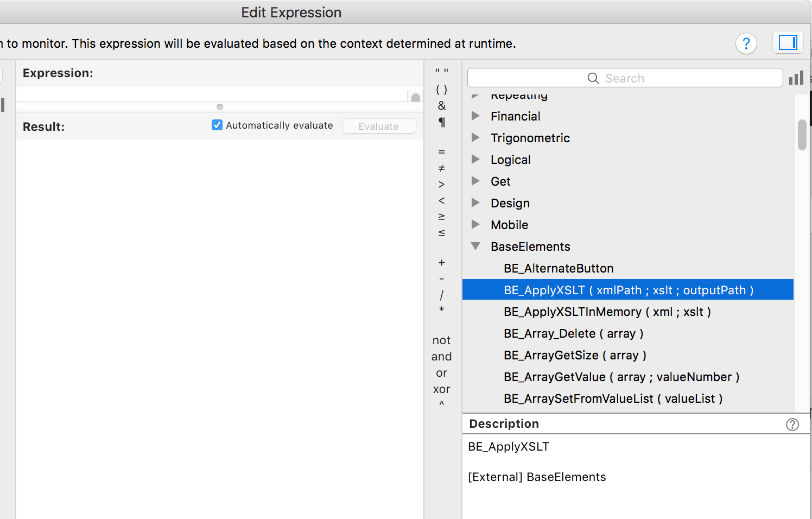Uncheck Automatically evaluate
Image resolution: width=812 pixels, height=519 pixels.
[x=217, y=125]
